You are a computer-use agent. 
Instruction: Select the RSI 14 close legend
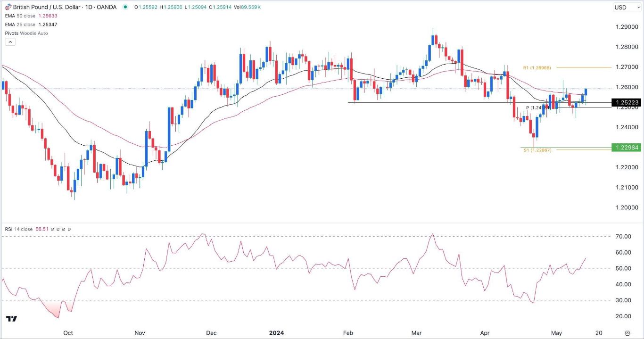pos(19,229)
